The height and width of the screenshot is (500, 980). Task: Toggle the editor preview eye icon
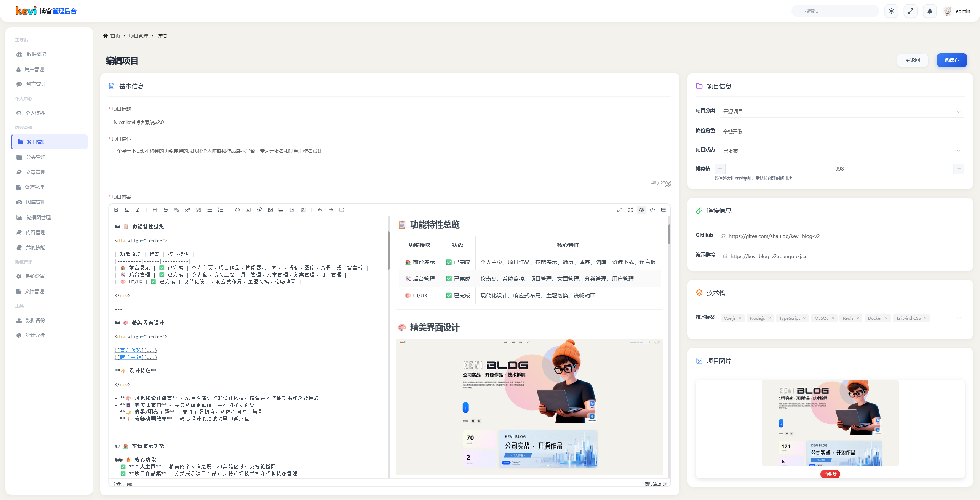pos(641,210)
